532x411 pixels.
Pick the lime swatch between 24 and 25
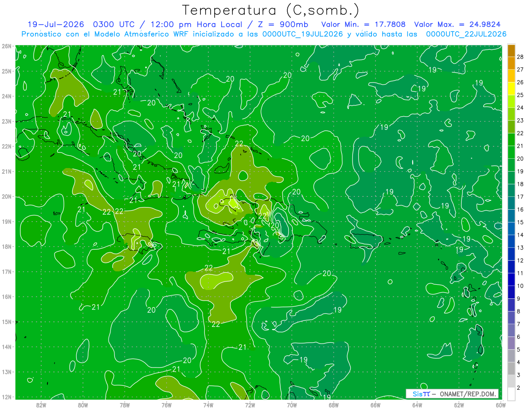511,102
